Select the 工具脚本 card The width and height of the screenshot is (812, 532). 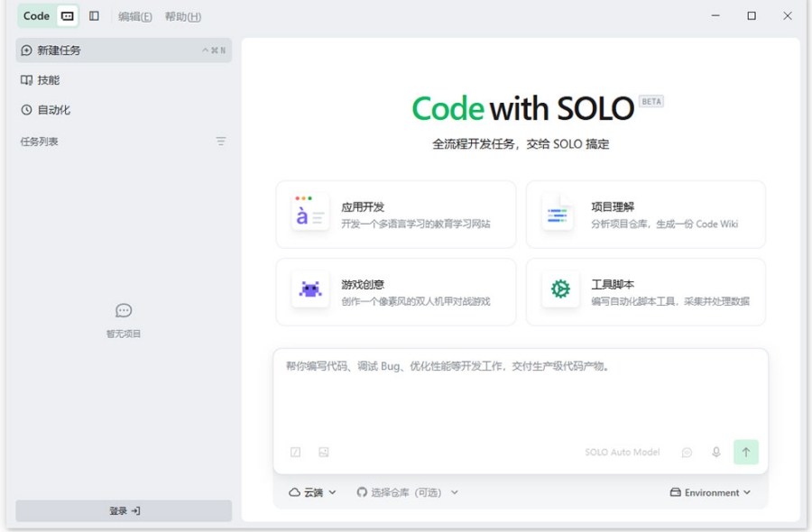point(645,292)
